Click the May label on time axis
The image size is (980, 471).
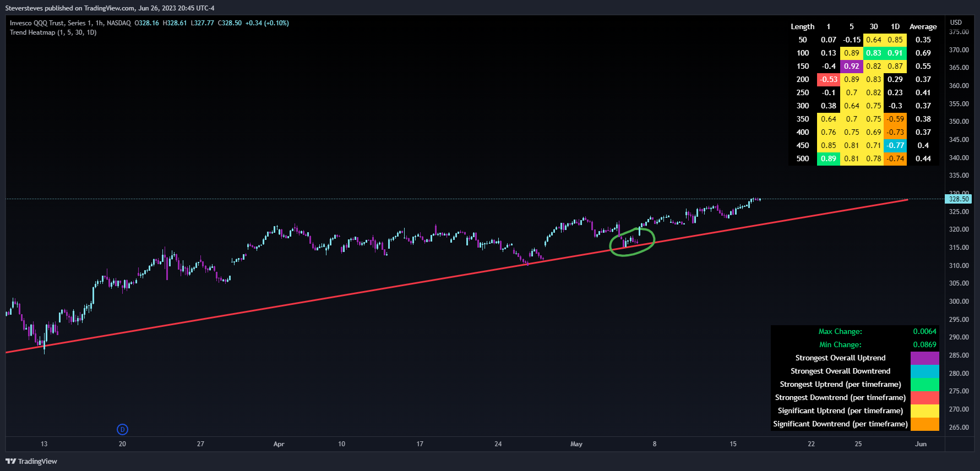(x=576, y=444)
